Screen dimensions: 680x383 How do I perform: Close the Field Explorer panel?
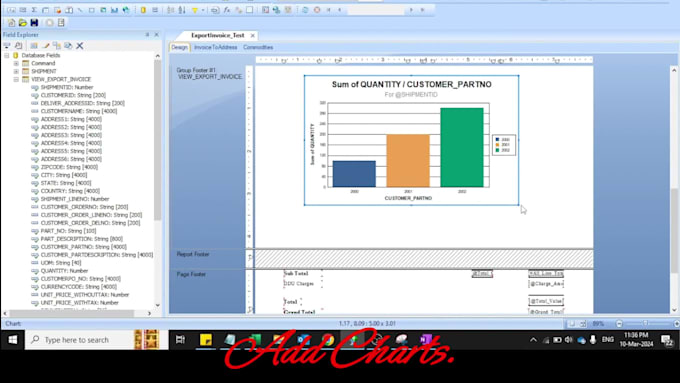[x=157, y=35]
